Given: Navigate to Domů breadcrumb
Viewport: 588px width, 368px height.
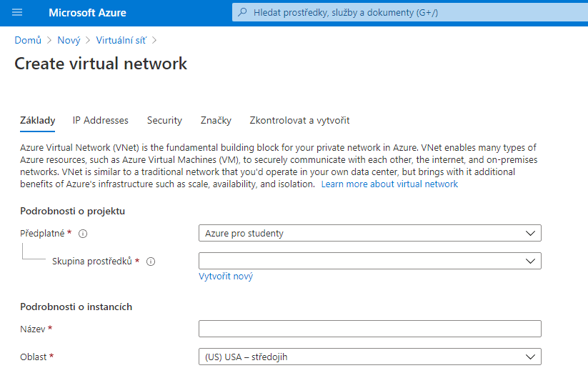Looking at the screenshot, I should point(28,41).
